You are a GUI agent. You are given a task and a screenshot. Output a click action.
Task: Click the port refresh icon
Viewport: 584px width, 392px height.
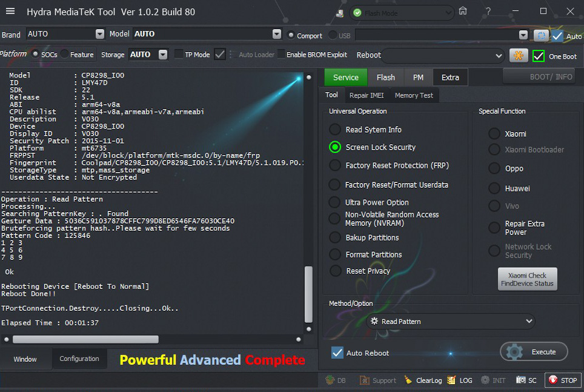pyautogui.click(x=541, y=35)
